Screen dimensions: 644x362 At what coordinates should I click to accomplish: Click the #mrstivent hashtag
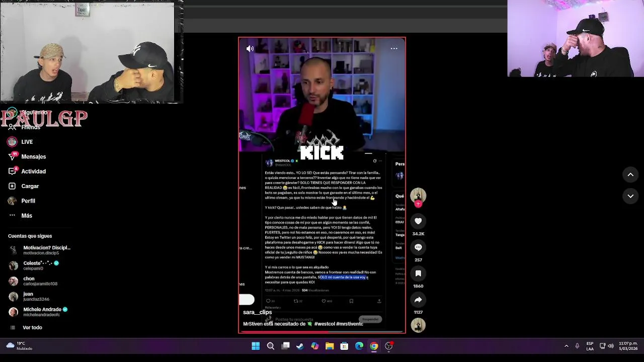[x=350, y=324]
